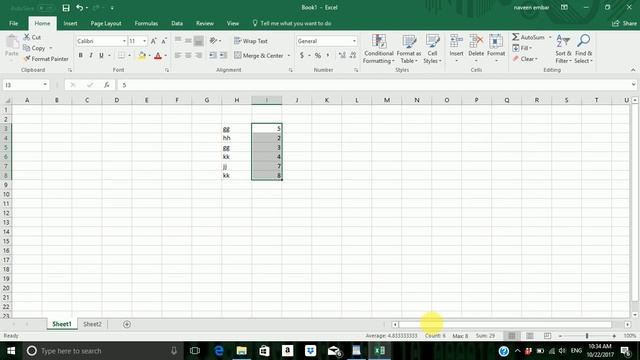Expand the Merge & Center dropdown arrow
The image size is (640, 360).
[x=289, y=56]
